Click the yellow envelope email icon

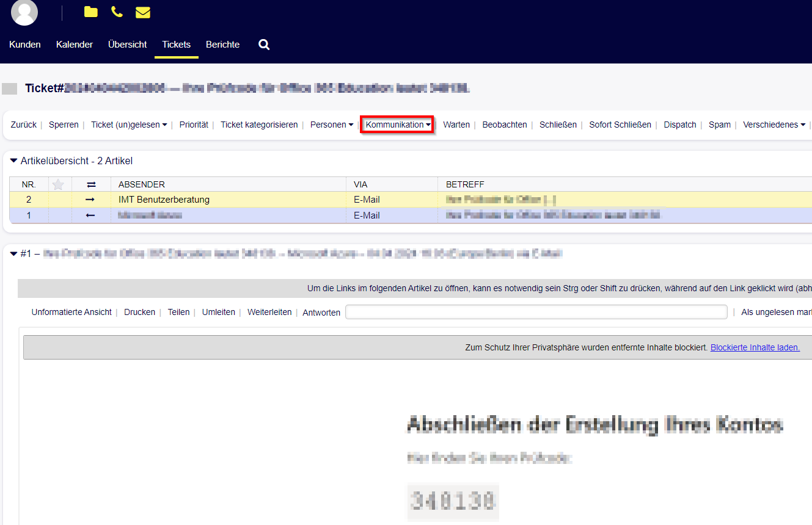[143, 12]
